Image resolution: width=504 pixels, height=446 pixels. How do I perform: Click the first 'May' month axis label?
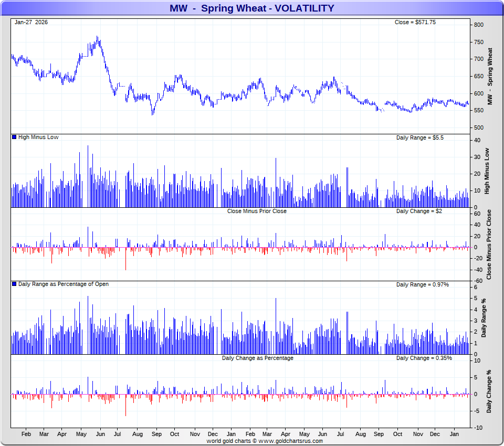click(81, 434)
